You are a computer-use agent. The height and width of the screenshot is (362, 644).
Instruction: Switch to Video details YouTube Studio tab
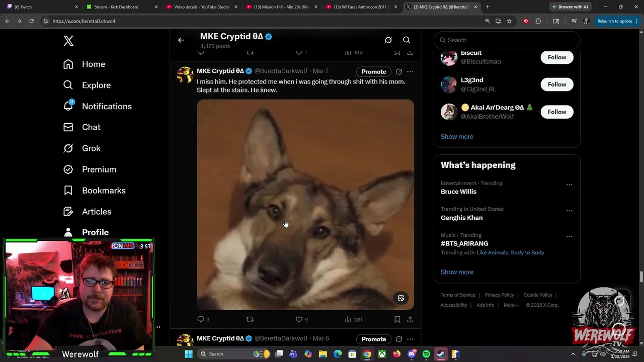pos(202,7)
